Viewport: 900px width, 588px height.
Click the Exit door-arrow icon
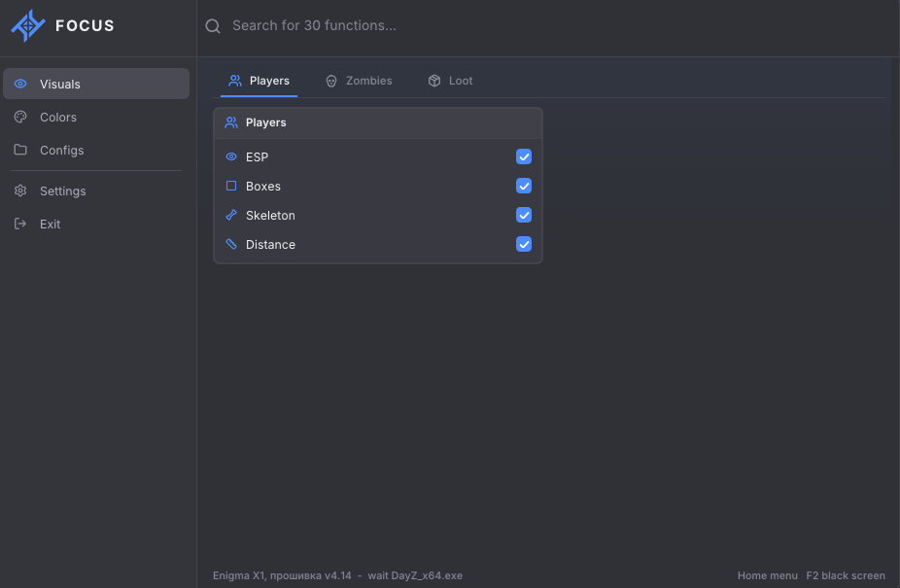[20, 224]
